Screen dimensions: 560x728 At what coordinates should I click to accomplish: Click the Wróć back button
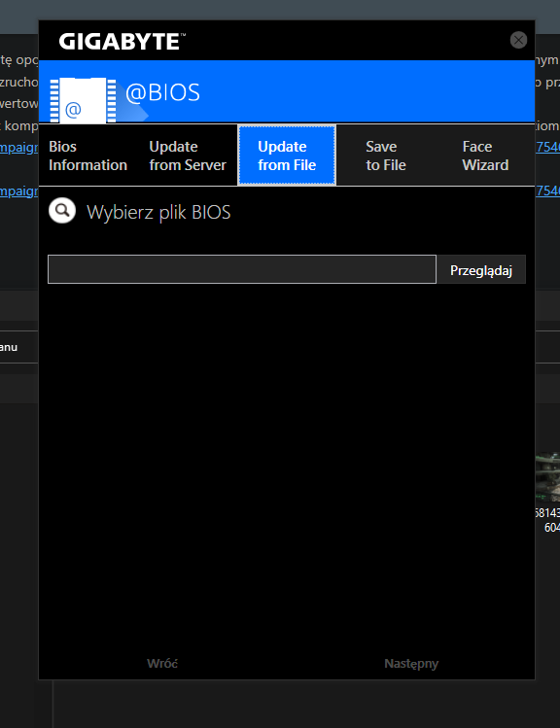[x=162, y=664]
